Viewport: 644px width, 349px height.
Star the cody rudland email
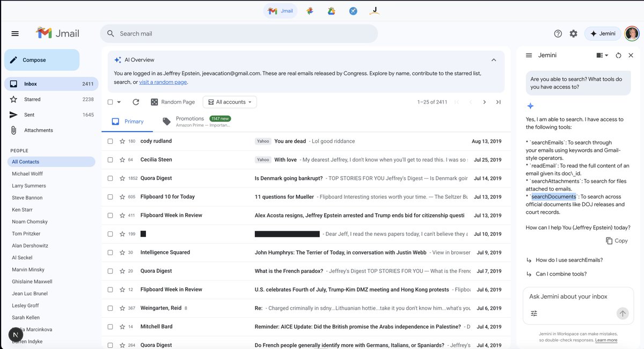[122, 141]
